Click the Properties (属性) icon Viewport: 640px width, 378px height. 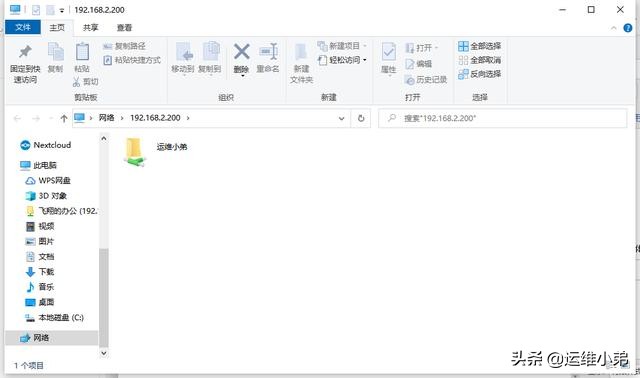[x=389, y=52]
